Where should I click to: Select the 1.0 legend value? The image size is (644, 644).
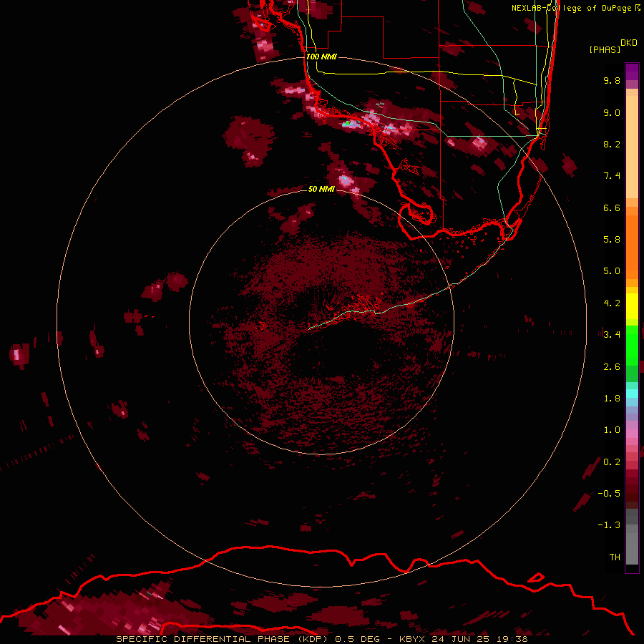point(612,430)
